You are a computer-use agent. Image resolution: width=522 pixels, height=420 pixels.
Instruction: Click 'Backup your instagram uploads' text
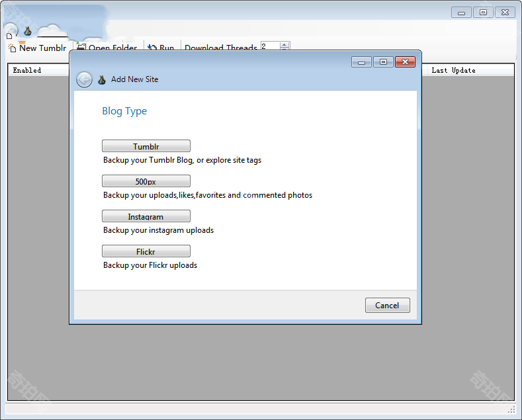159,230
